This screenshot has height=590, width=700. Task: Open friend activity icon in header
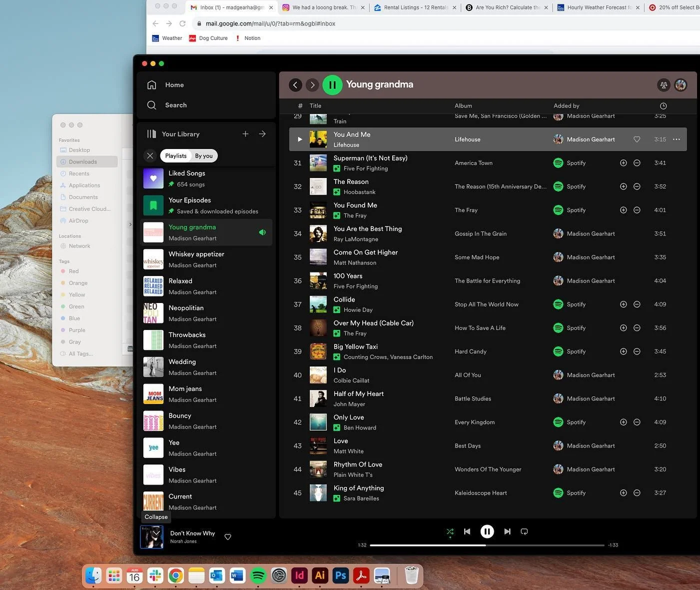point(664,85)
